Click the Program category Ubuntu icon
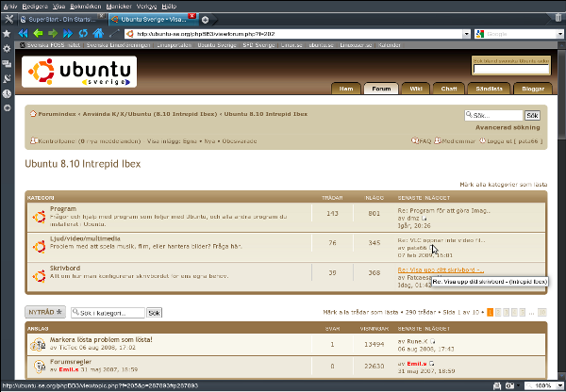This screenshot has height=392, width=566. pyautogui.click(x=39, y=217)
